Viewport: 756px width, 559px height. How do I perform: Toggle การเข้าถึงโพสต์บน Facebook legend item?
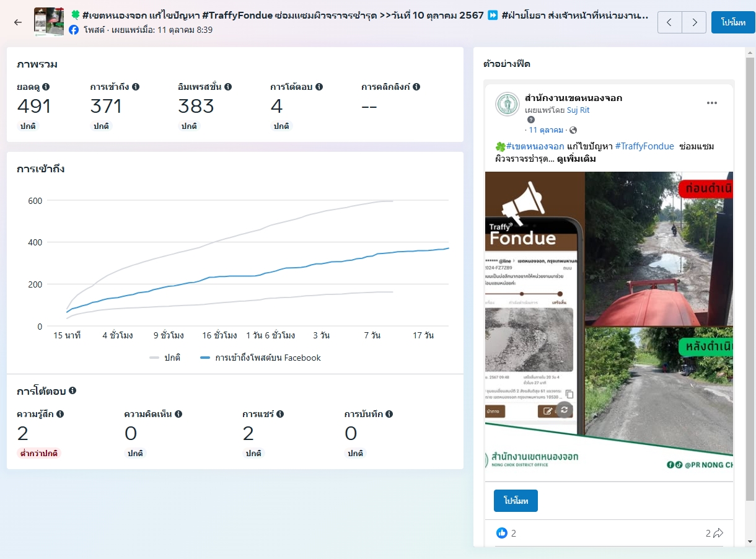(261, 358)
